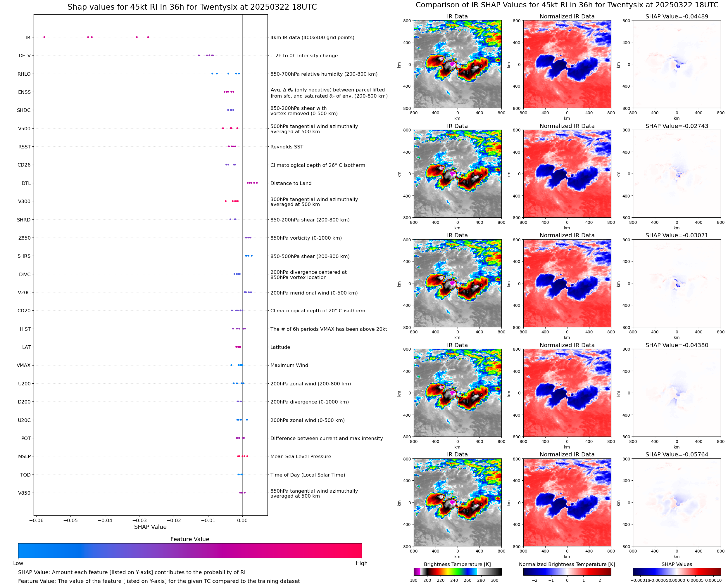Click the SHAP Values colorbar
This screenshot has width=728, height=587.
[x=677, y=572]
